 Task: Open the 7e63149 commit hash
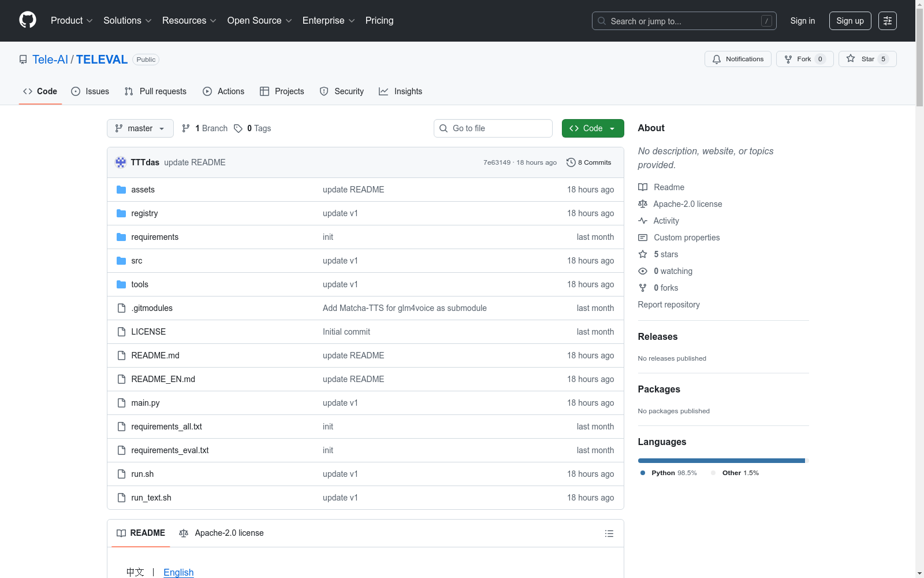click(x=497, y=162)
